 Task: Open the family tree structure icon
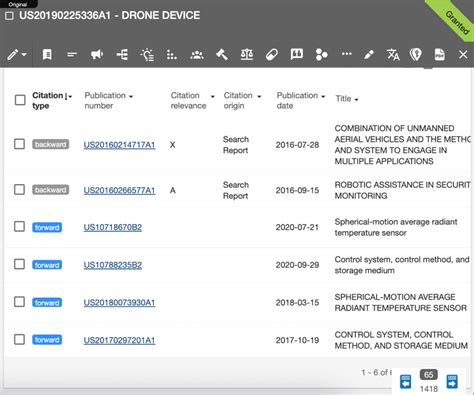point(122,54)
